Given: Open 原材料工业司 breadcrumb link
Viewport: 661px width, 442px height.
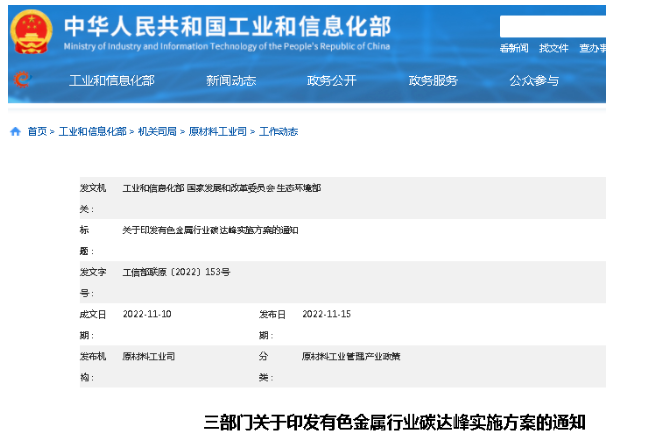Looking at the screenshot, I should (218, 132).
